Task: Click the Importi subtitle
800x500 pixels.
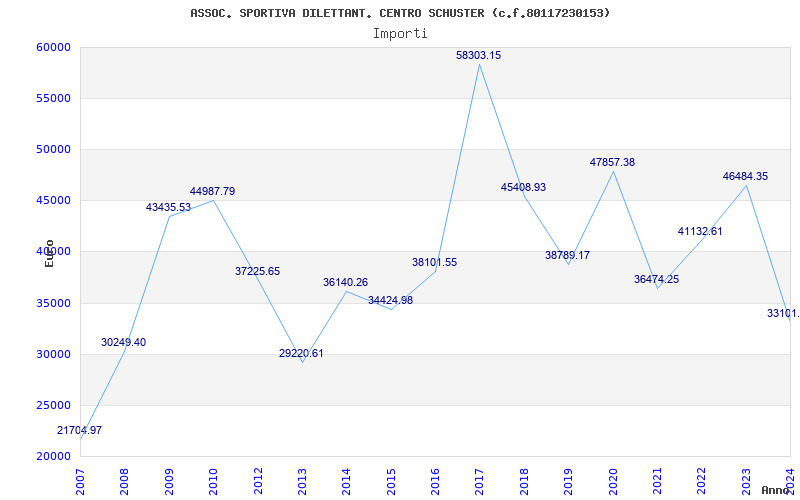Action: tap(400, 34)
